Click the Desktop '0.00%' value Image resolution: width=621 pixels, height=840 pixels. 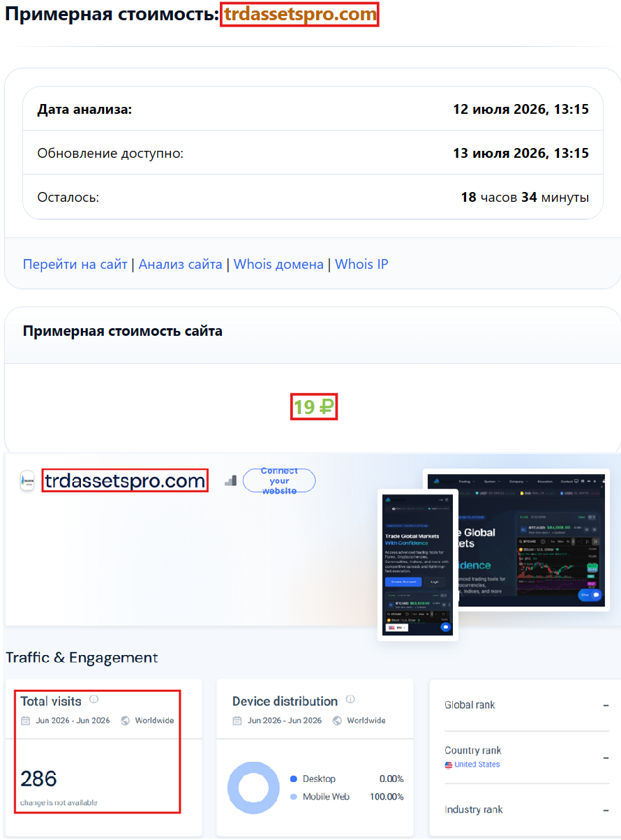(x=391, y=779)
